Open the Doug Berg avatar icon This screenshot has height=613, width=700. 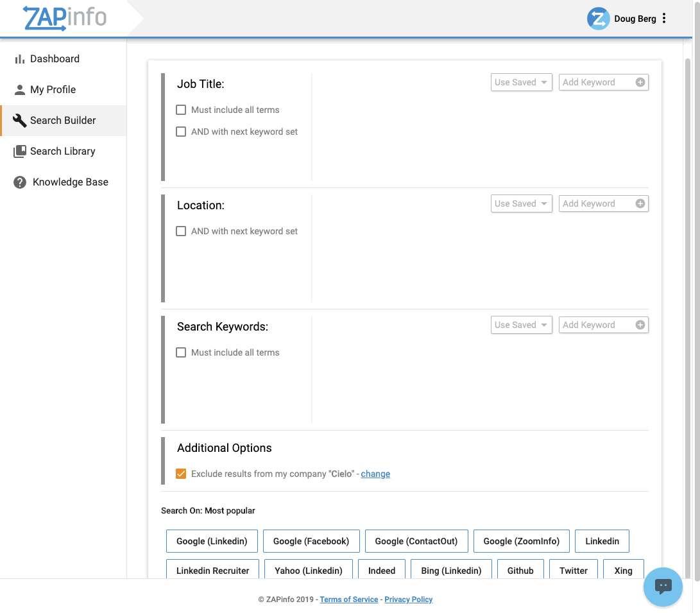(x=598, y=19)
